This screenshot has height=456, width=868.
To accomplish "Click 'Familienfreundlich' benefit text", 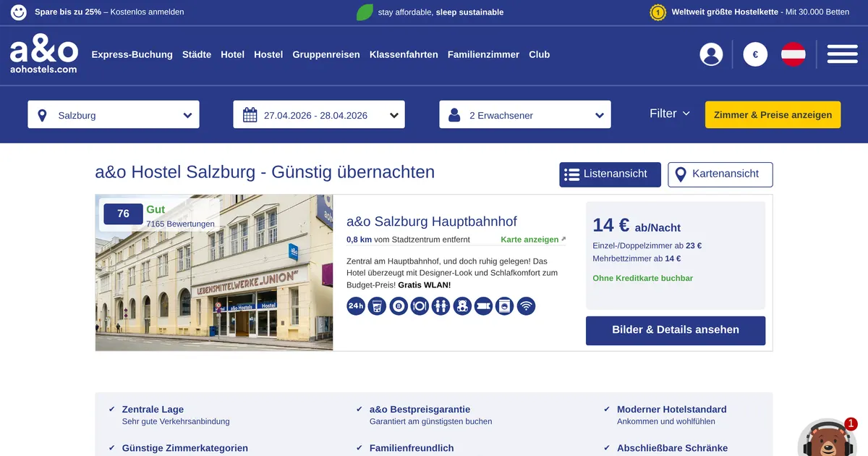I will 412,448.
